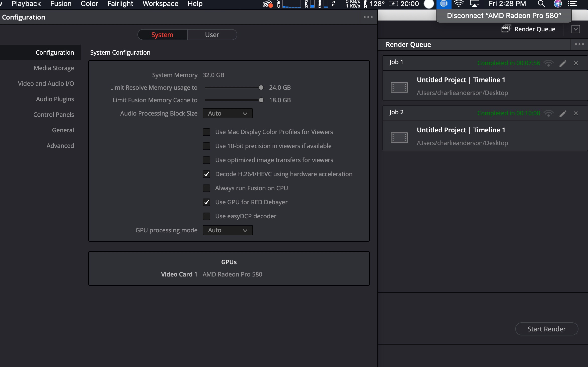The image size is (588, 367).
Task: Click the Start Render button
Action: [546, 329]
